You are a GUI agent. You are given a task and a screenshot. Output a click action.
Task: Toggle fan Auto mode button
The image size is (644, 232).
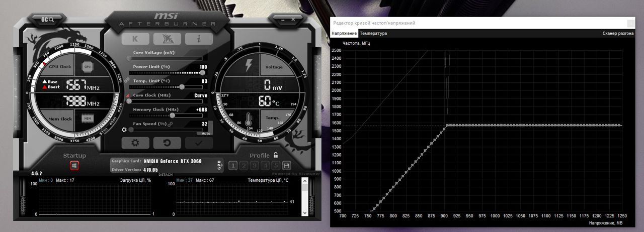(x=206, y=134)
